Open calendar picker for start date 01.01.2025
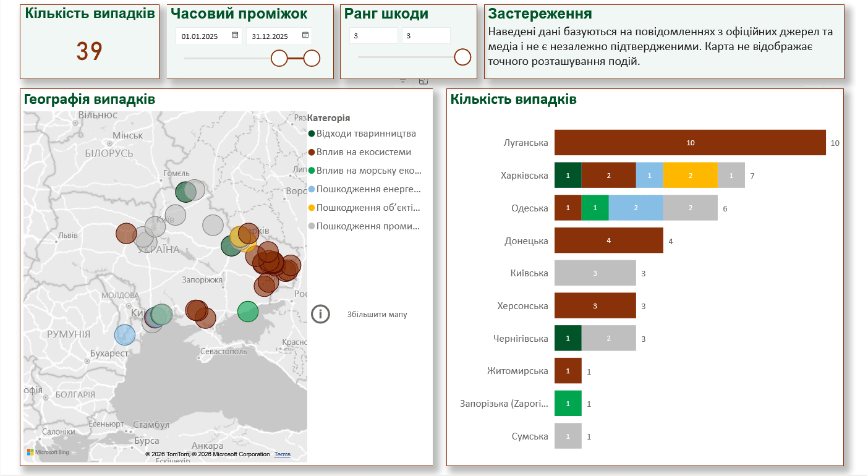Screen dimensions: 868x476 pyautogui.click(x=235, y=36)
